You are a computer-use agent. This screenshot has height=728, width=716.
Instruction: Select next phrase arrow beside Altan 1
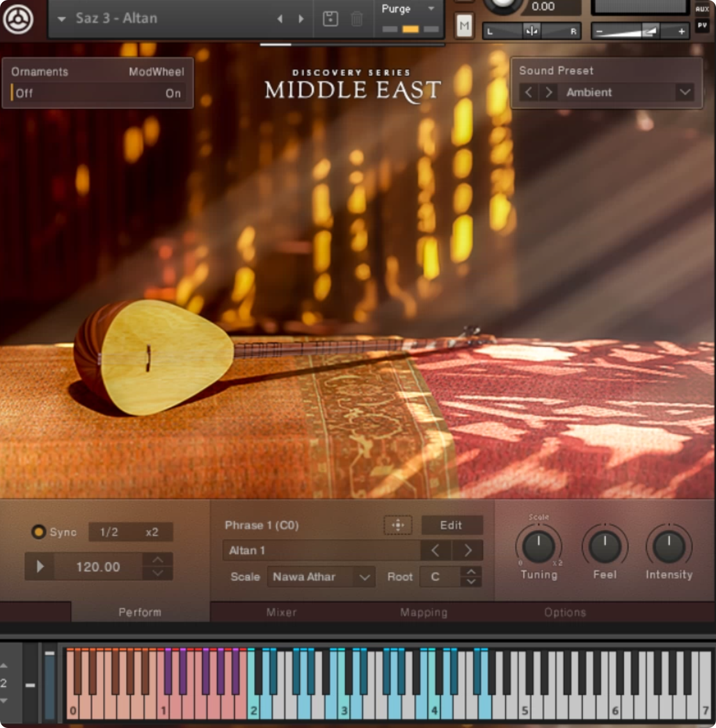468,550
